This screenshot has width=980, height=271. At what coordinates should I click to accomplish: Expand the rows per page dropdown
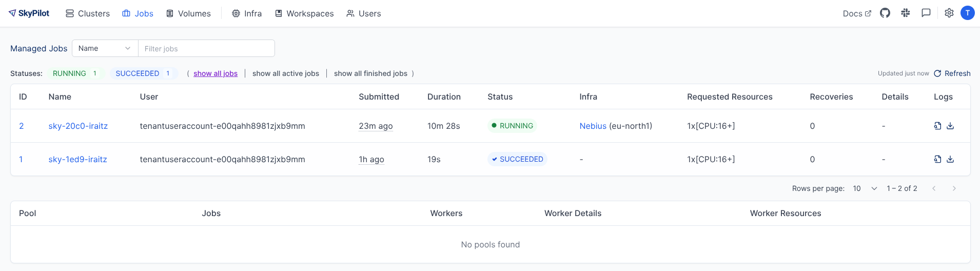pyautogui.click(x=865, y=188)
